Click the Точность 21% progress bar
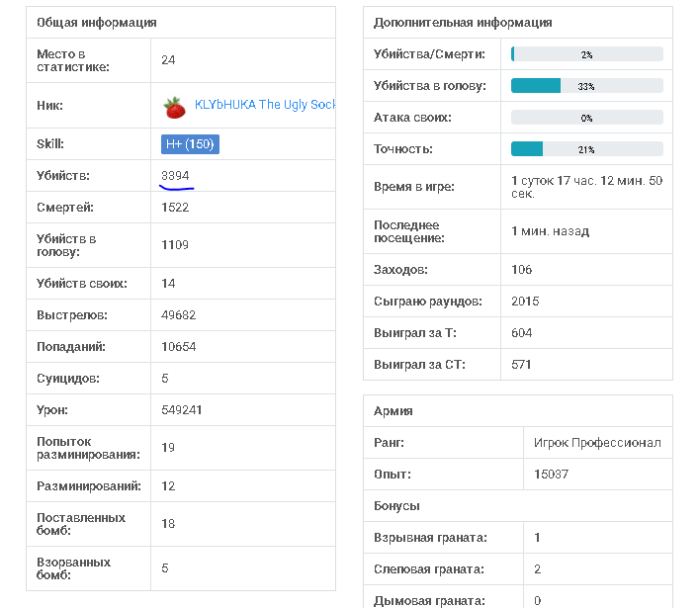The image size is (700, 608). click(586, 149)
